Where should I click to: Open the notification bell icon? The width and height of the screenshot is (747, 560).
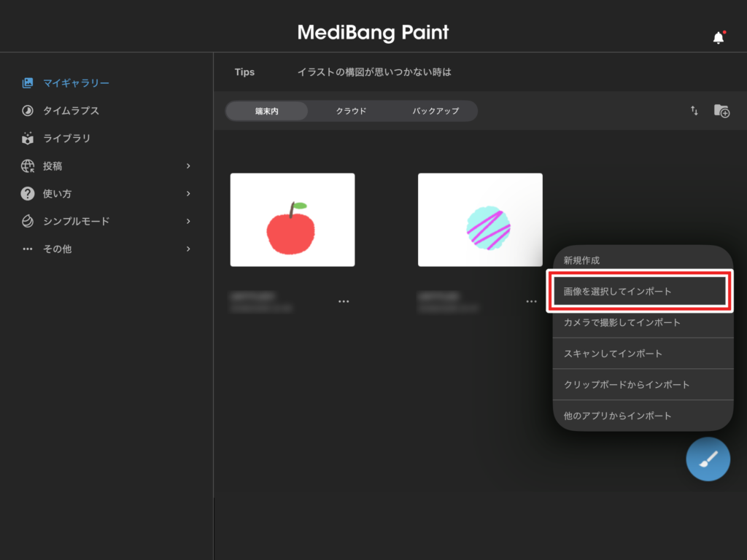pyautogui.click(x=719, y=38)
